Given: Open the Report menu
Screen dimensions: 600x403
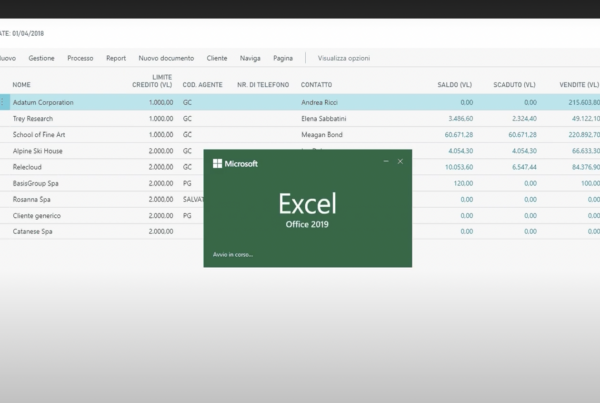Looking at the screenshot, I should pyautogui.click(x=116, y=58).
